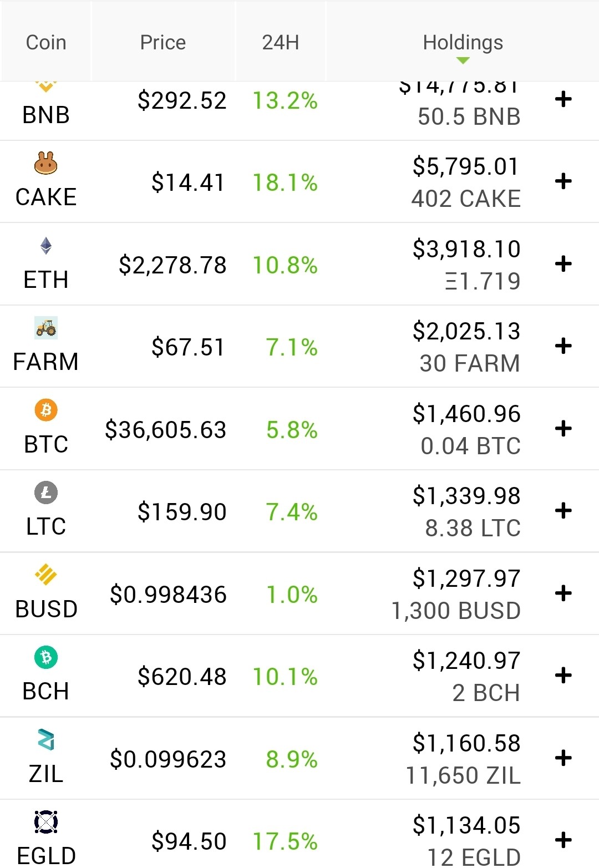599x868 pixels.
Task: Tap the gray Litecoin coin icon
Action: (x=46, y=493)
